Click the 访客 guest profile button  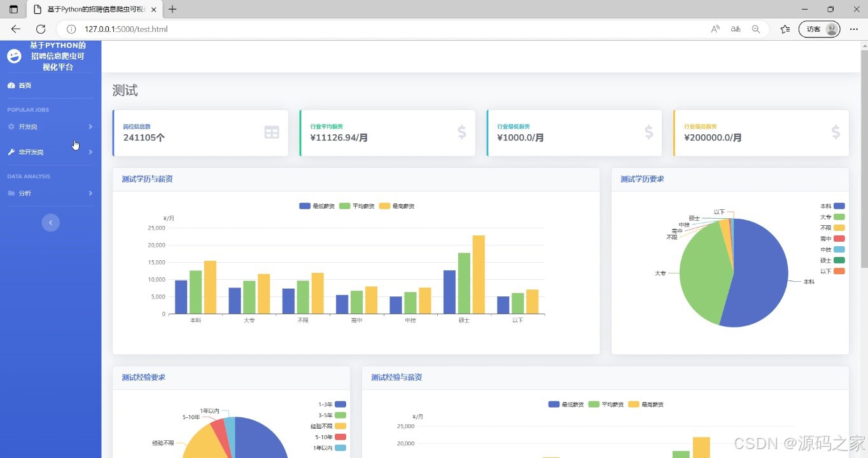point(820,29)
